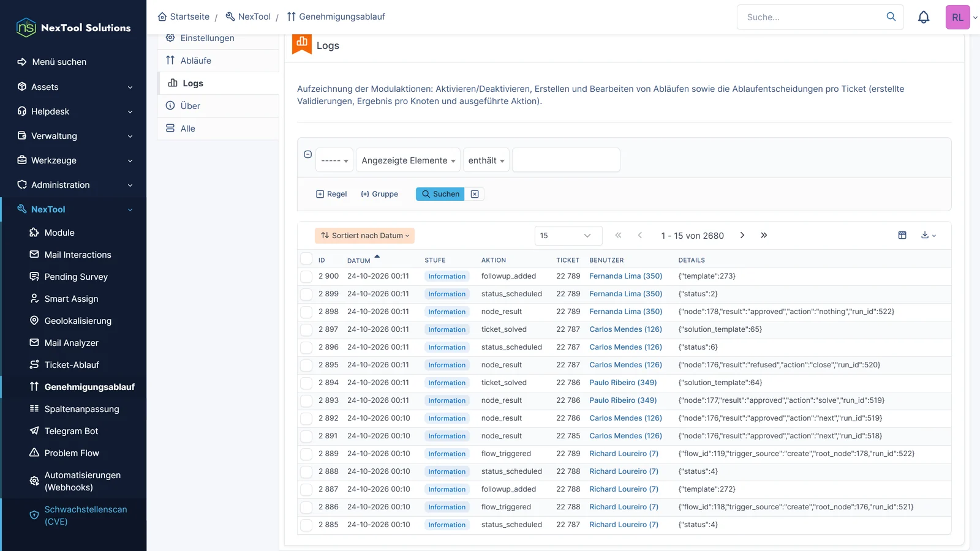Open Smart Assign in the sidebar
980x551 pixels.
[x=71, y=299]
